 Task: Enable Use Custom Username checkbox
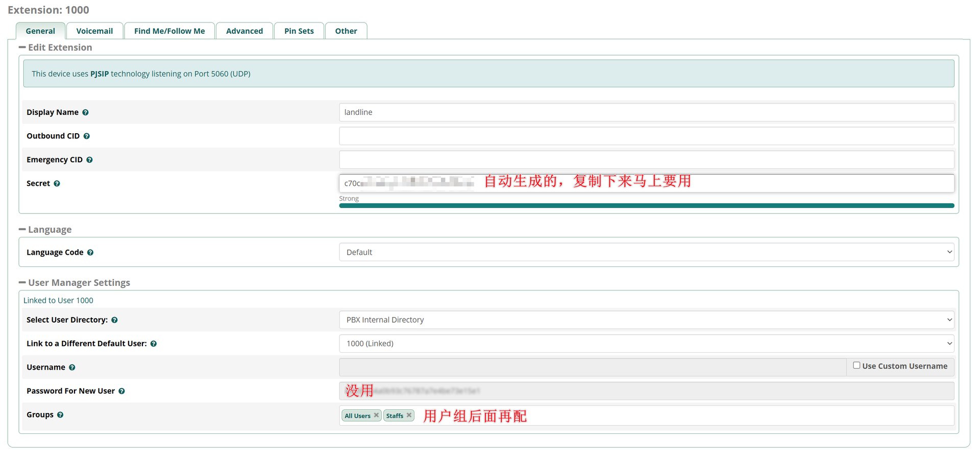pos(856,365)
